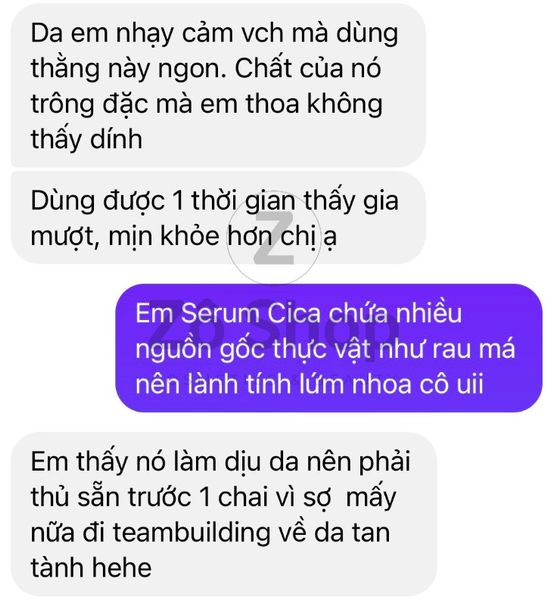Click the word 'Chất' in first bubble
This screenshot has height=600, width=548.
click(x=263, y=68)
